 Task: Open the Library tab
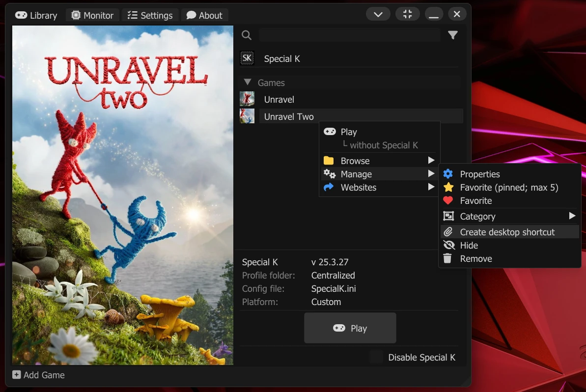point(36,15)
